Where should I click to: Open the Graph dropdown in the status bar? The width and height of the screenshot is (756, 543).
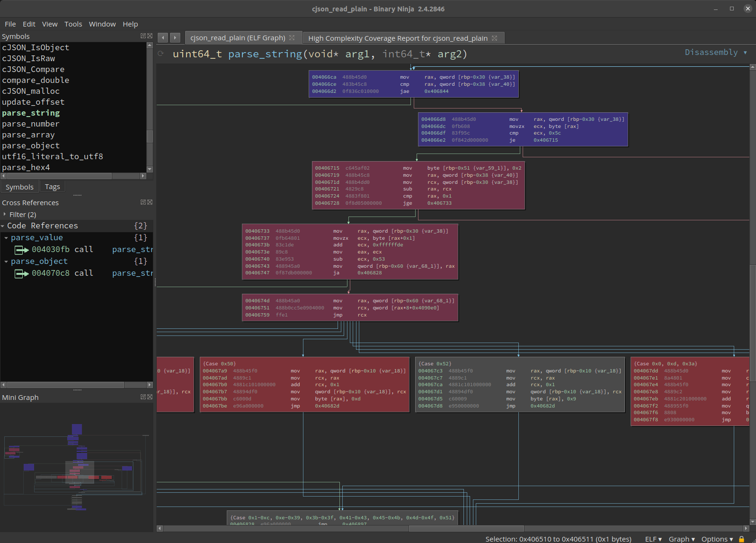coord(682,539)
